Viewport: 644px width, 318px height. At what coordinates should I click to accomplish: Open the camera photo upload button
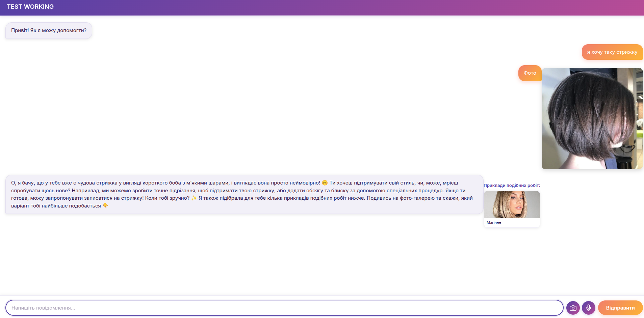pos(573,308)
